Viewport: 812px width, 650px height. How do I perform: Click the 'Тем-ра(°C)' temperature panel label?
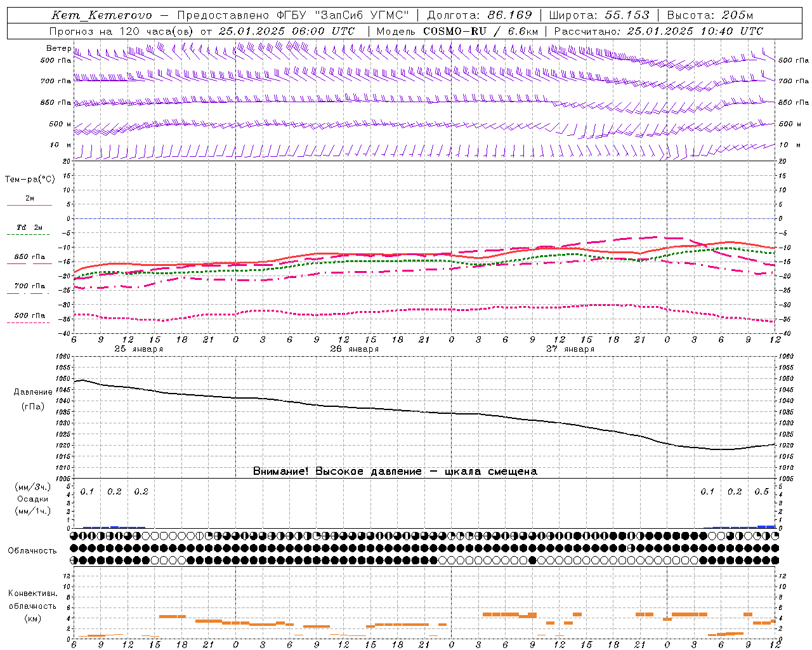pyautogui.click(x=30, y=180)
